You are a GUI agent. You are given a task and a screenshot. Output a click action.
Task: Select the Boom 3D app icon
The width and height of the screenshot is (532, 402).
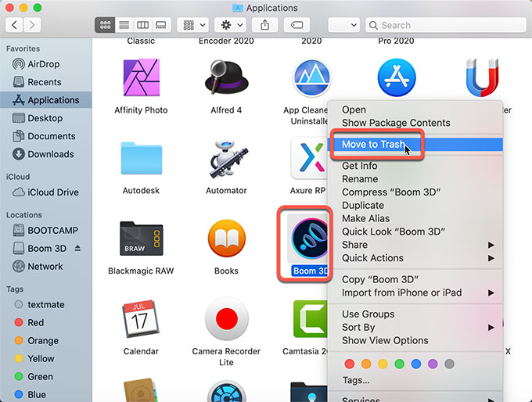pos(309,239)
